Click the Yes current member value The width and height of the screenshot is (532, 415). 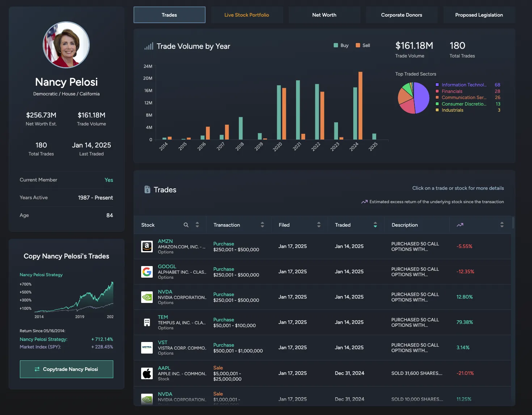[109, 180]
